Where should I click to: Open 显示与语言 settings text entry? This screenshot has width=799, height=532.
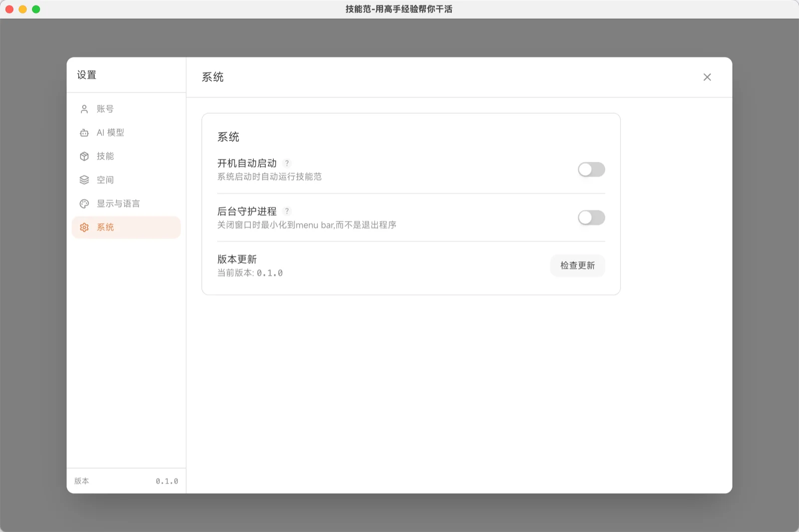point(118,204)
